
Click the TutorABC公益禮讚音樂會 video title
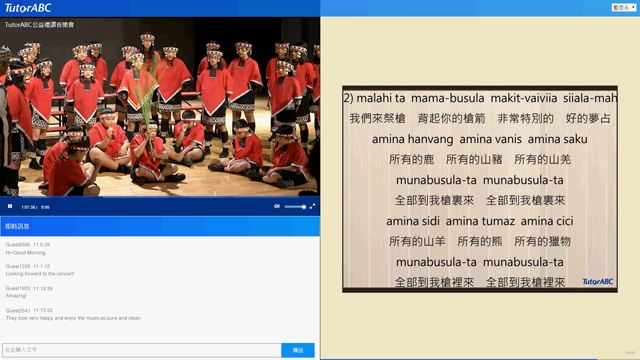point(40,24)
